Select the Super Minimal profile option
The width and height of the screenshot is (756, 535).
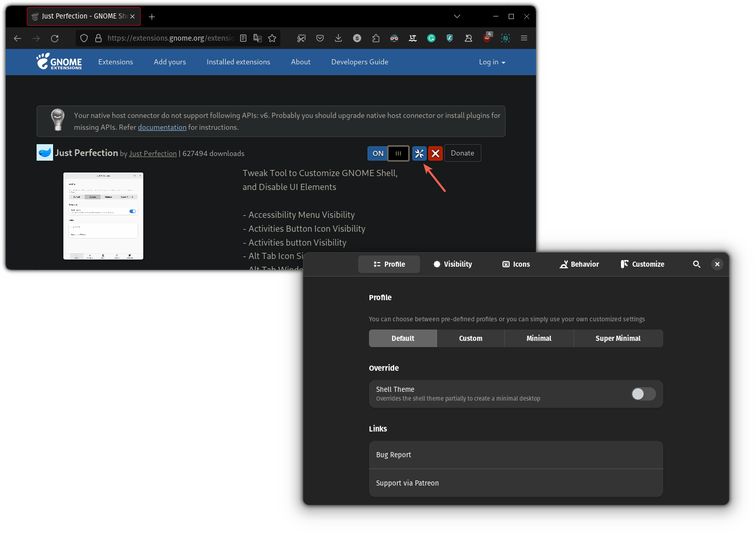tap(618, 338)
